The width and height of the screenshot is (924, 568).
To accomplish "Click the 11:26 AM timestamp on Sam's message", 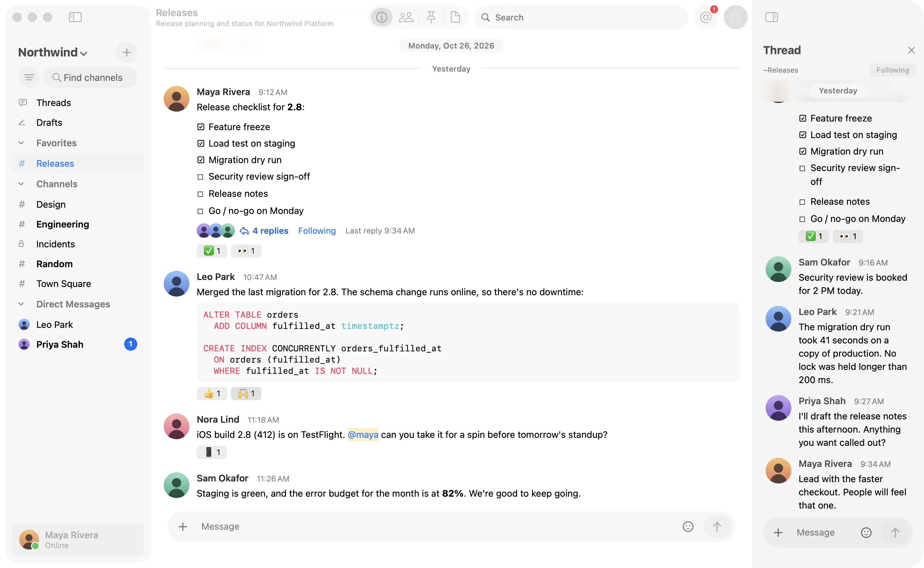I will [x=273, y=479].
